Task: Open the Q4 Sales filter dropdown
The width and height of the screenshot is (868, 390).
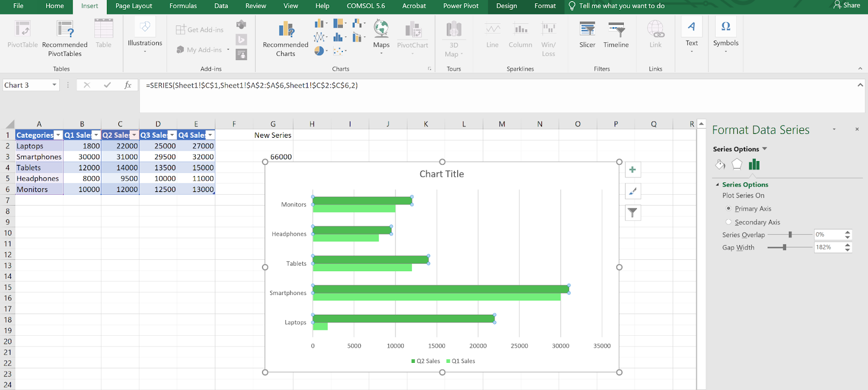Action: point(210,135)
